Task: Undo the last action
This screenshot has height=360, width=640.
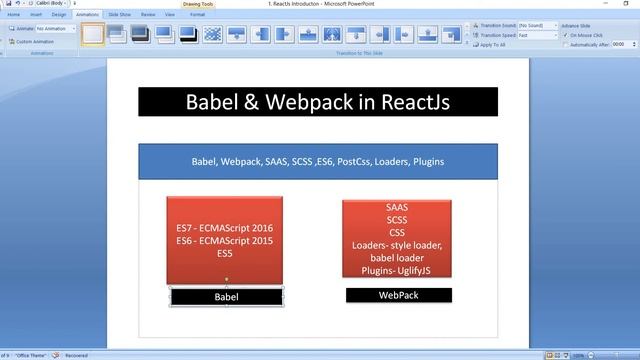Action: pyautogui.click(x=17, y=3)
